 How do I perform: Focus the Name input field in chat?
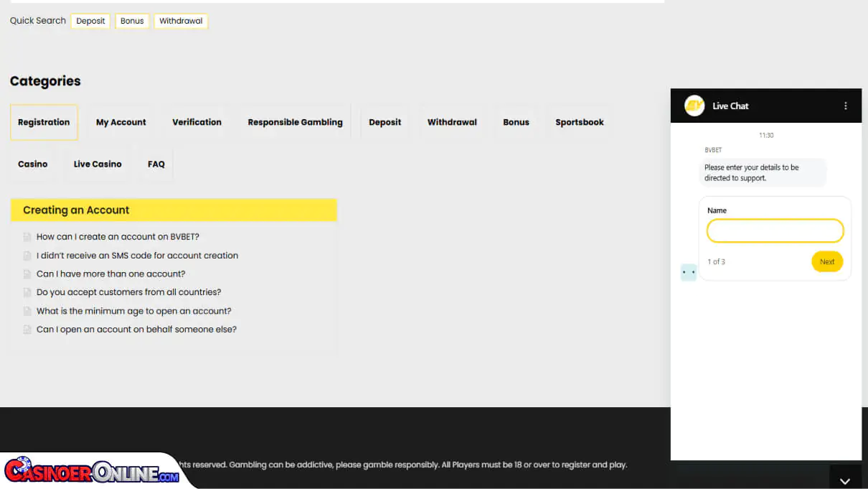pyautogui.click(x=775, y=231)
